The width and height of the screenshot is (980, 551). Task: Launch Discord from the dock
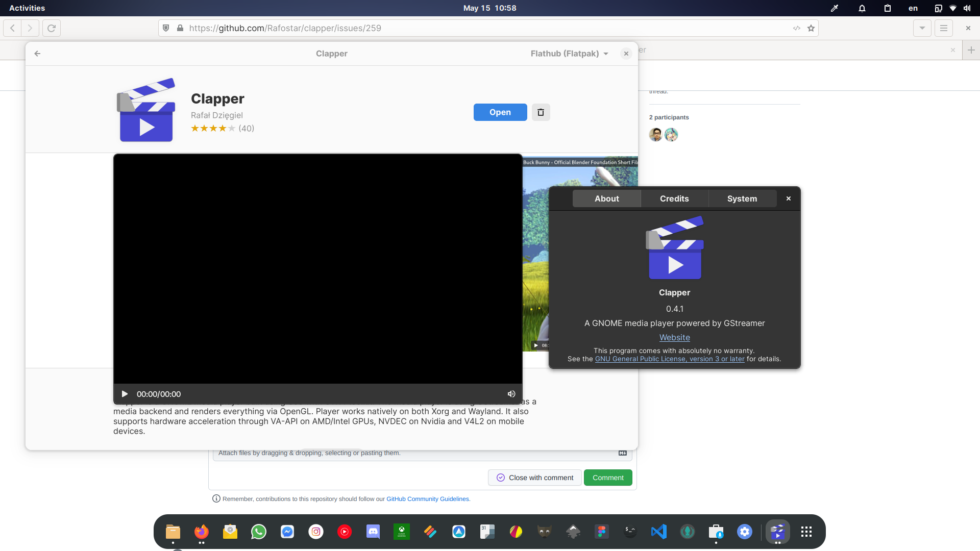pyautogui.click(x=373, y=532)
